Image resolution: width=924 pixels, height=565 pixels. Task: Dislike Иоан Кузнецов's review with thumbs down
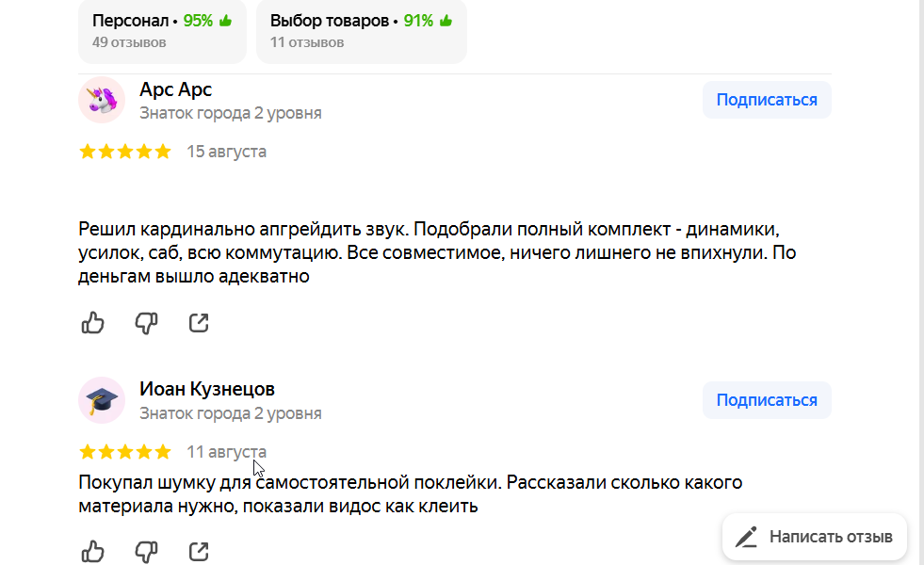(x=146, y=552)
